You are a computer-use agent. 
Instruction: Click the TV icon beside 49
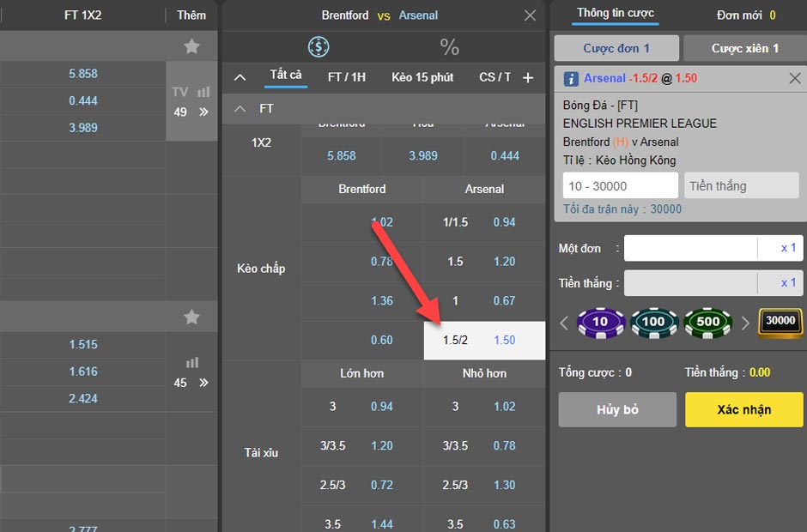179,92
